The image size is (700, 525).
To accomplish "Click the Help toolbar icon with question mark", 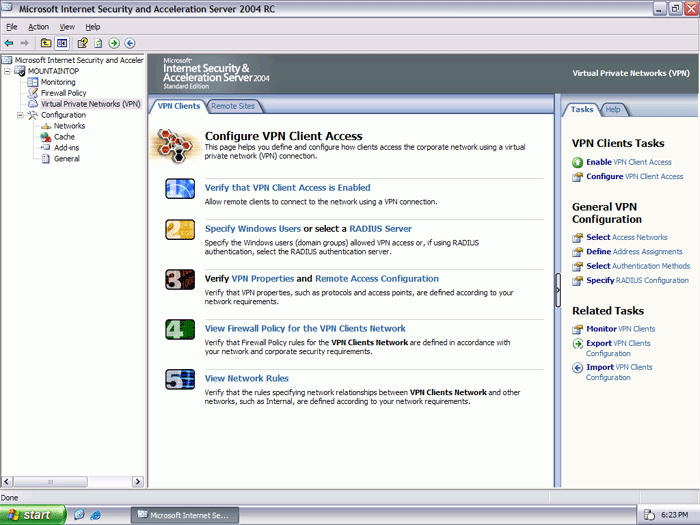I will 83,43.
